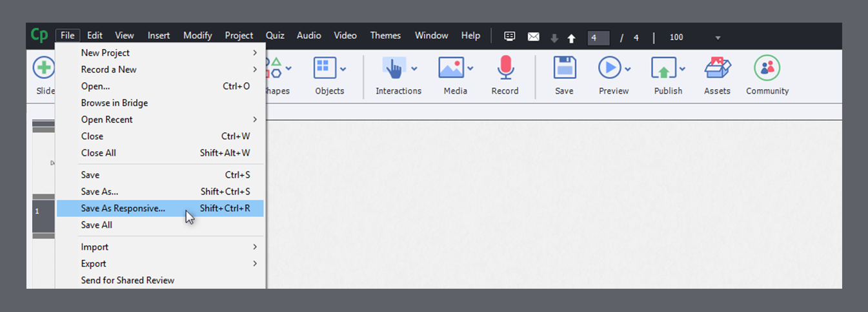Open the Community icon
The height and width of the screenshot is (312, 868).
767,67
